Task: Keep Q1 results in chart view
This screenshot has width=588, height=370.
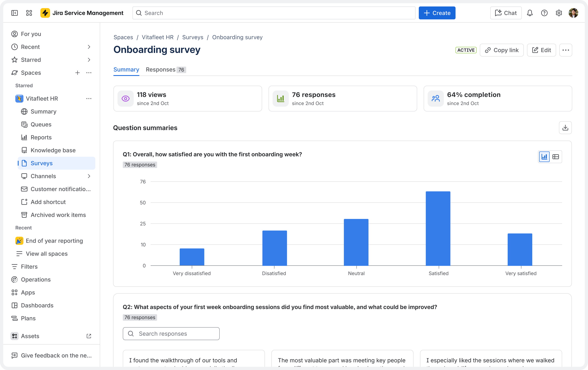Action: [x=544, y=157]
